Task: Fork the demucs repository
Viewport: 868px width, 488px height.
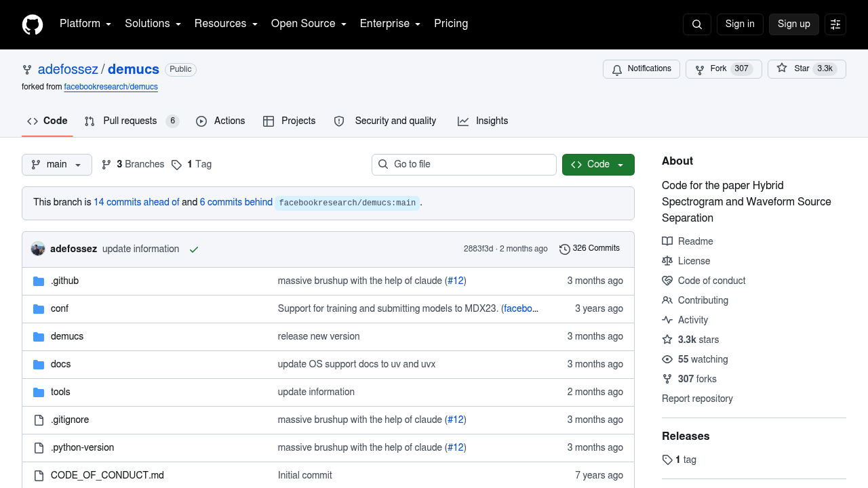Action: click(724, 69)
